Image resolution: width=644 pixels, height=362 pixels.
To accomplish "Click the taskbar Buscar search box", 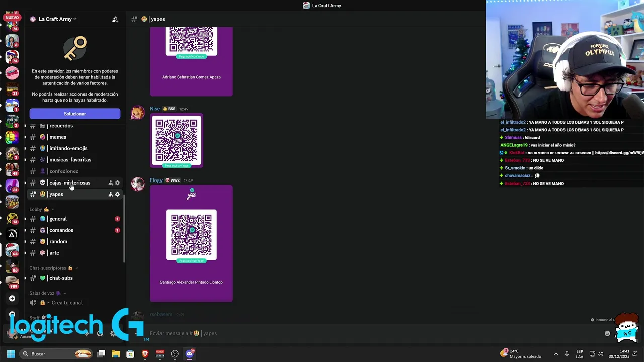I will pos(56,354).
